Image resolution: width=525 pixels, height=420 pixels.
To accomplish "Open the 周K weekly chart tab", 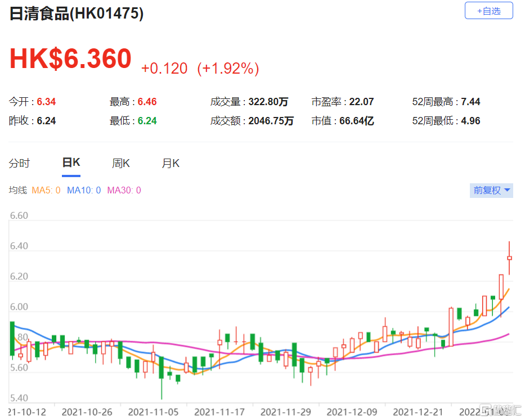I will 121,164.
